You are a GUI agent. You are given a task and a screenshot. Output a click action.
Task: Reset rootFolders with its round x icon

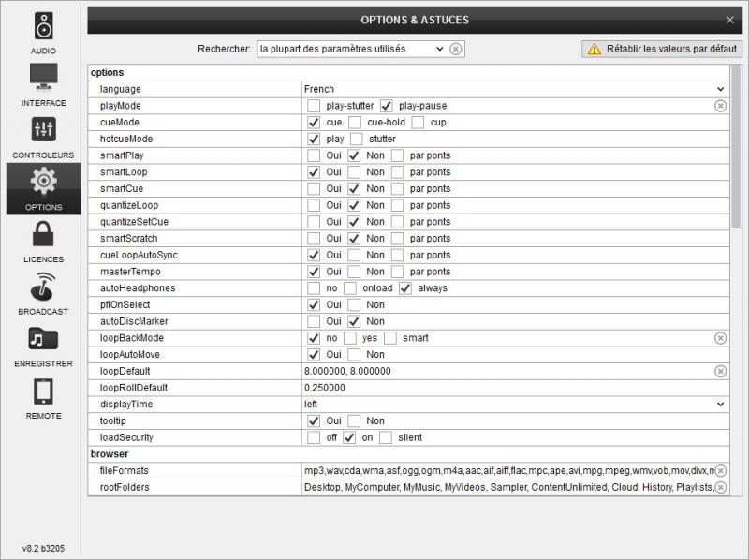(720, 487)
